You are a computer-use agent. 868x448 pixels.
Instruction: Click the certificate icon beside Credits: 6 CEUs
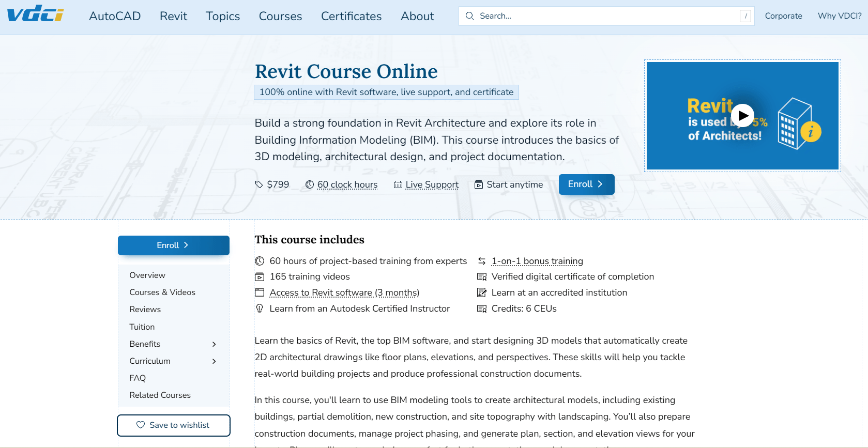coord(482,308)
